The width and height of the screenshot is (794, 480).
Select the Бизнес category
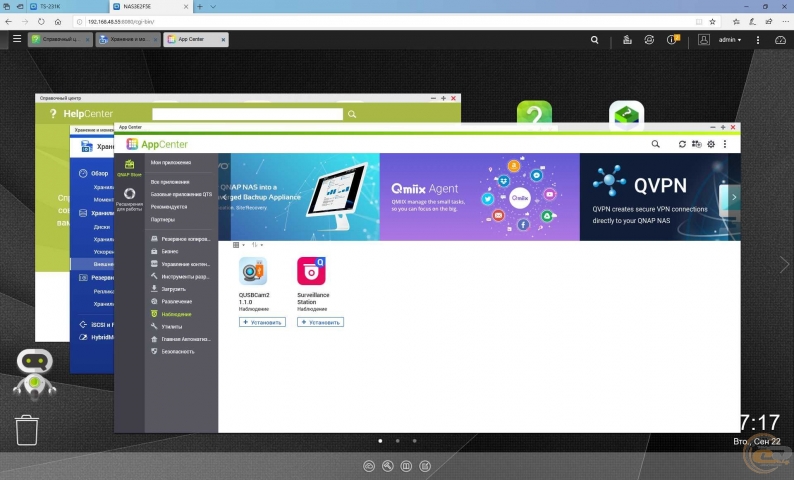(x=170, y=252)
